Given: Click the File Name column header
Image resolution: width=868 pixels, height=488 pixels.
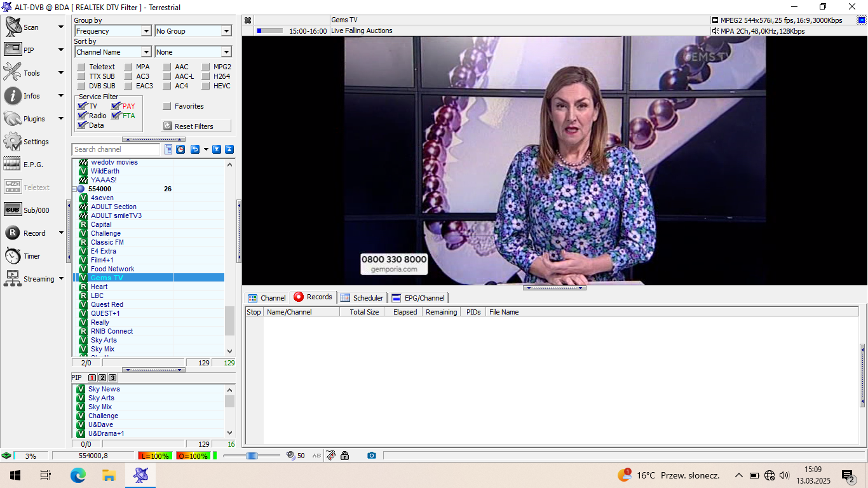Looking at the screenshot, I should pos(672,312).
